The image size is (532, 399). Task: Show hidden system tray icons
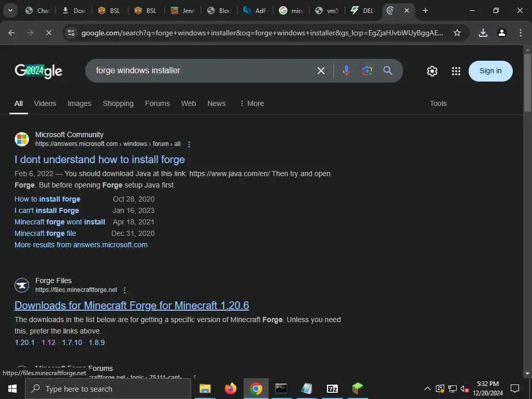pyautogui.click(x=428, y=389)
